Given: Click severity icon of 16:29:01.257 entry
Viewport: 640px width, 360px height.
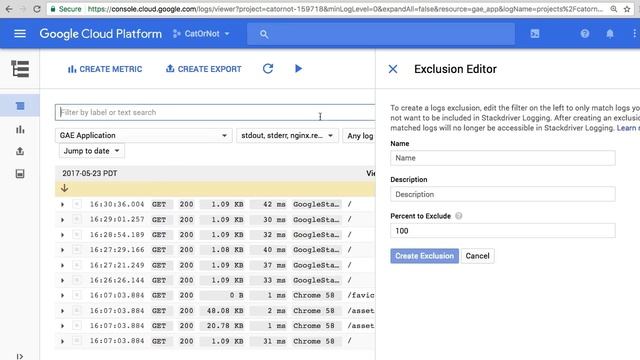Looking at the screenshot, I should tap(77, 220).
